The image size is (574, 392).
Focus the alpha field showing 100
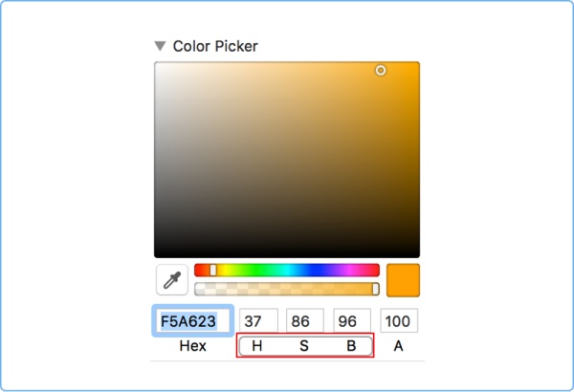pos(399,320)
